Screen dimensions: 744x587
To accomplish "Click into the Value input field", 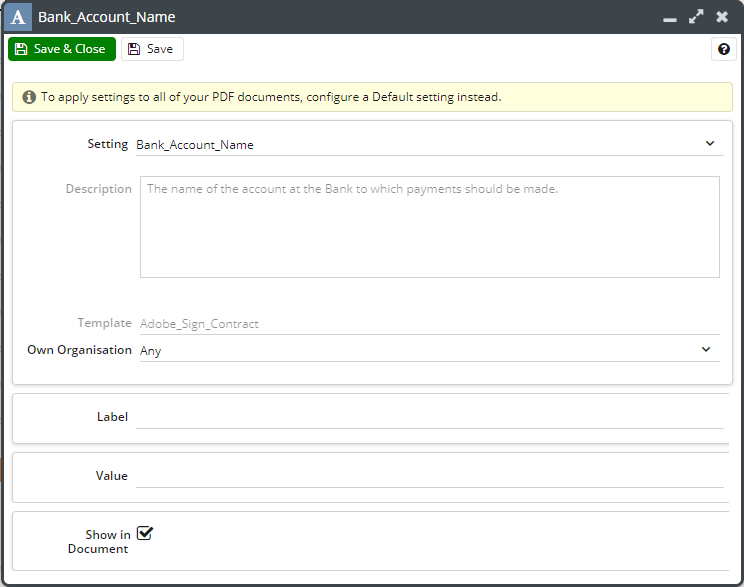I will click(x=429, y=476).
